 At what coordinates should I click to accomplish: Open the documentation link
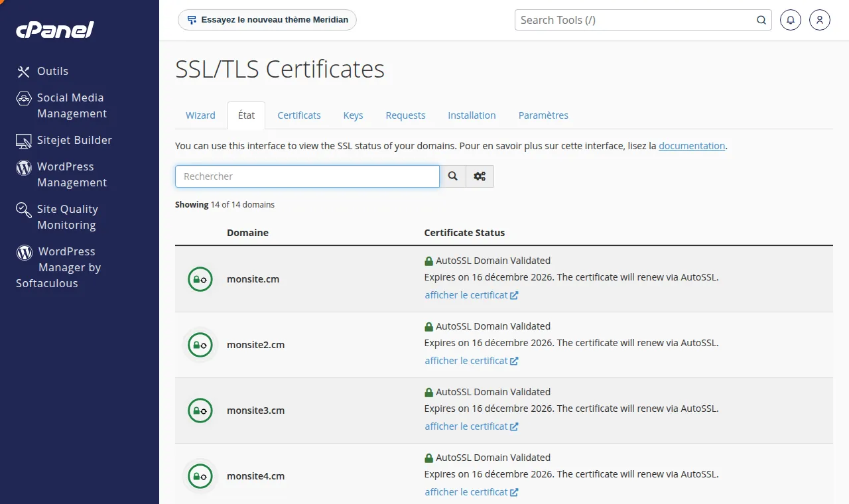[x=692, y=146]
